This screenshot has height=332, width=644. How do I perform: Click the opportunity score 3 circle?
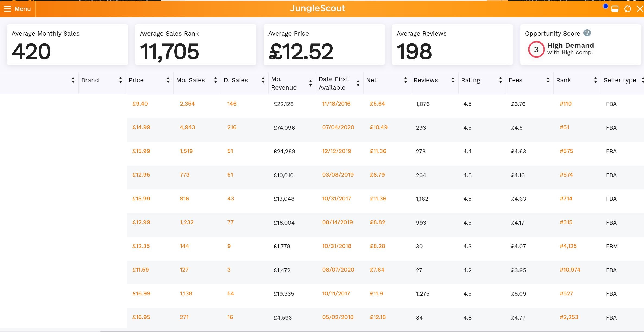pyautogui.click(x=536, y=49)
